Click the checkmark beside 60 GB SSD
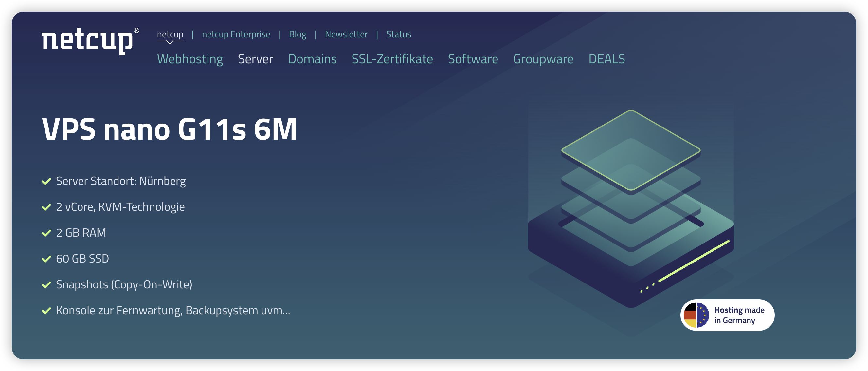 click(x=46, y=259)
